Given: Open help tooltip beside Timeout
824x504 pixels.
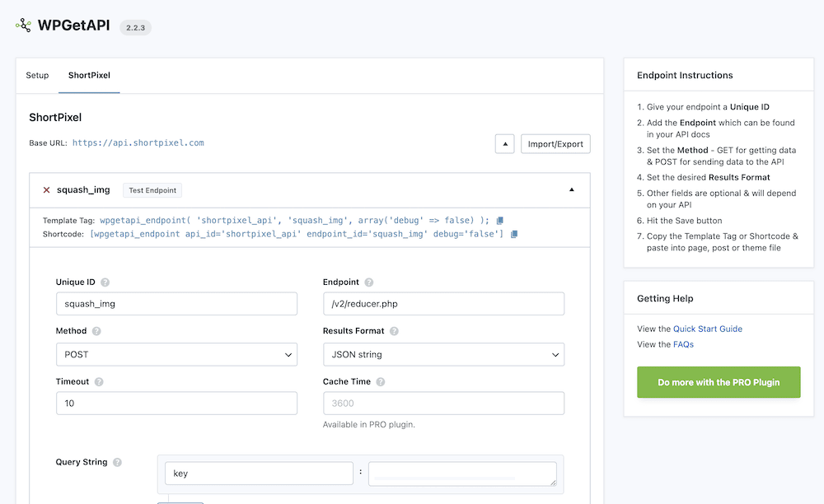Looking at the screenshot, I should click(99, 381).
